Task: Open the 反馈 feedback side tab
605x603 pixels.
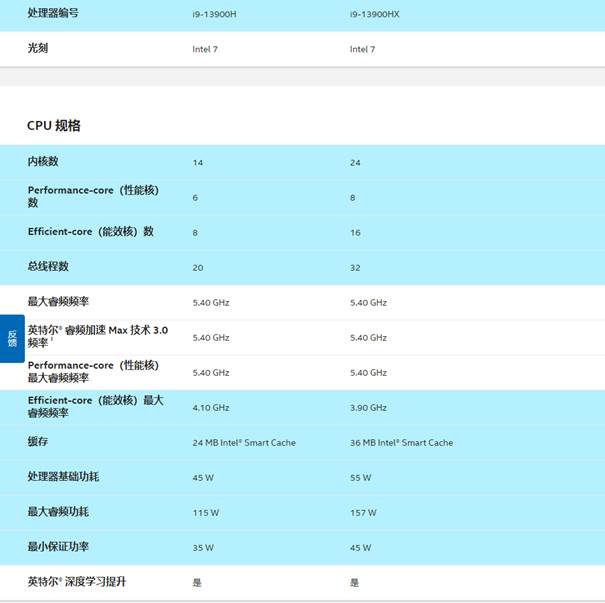Action: 12,338
